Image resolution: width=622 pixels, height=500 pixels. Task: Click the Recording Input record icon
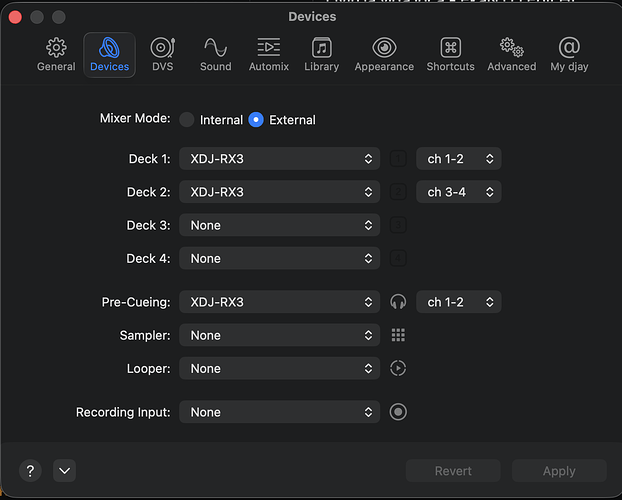tap(398, 412)
